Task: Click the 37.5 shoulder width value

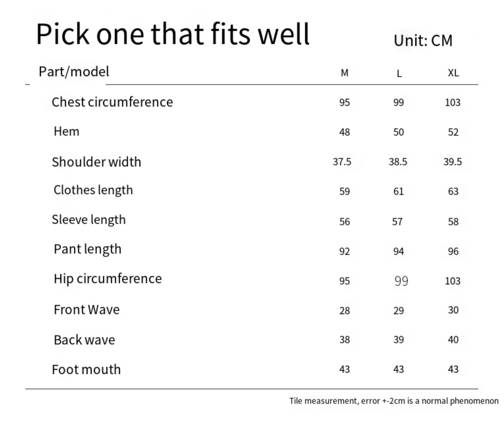Action: [342, 162]
